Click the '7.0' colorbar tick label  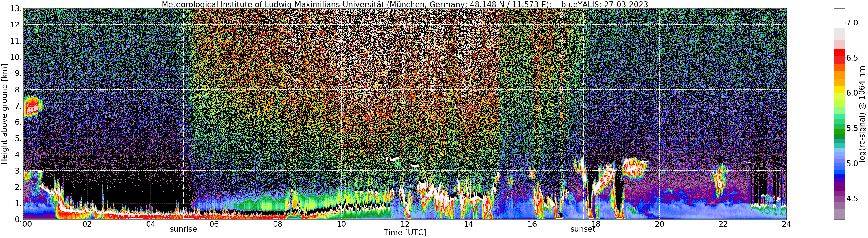(x=852, y=23)
